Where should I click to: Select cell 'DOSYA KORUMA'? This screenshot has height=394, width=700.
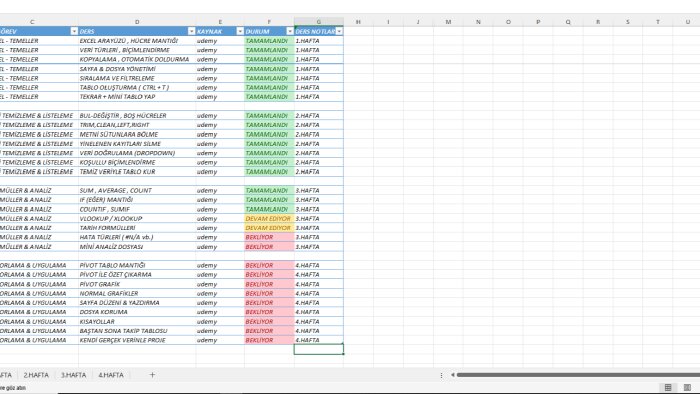click(x=137, y=312)
